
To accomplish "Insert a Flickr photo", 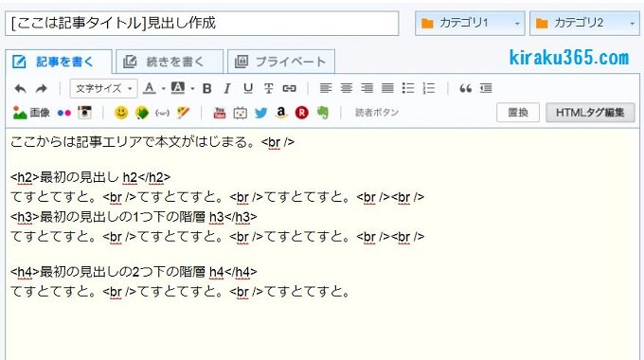I will 63,113.
